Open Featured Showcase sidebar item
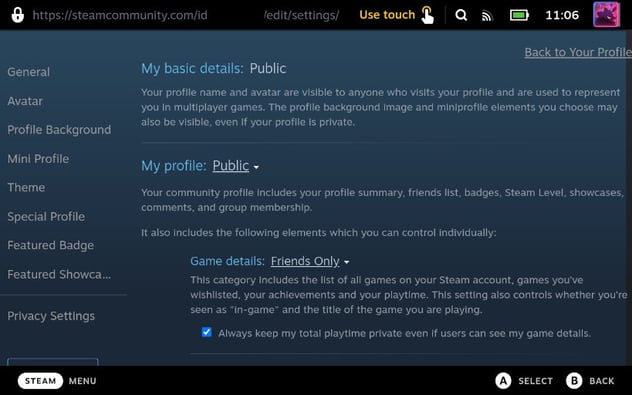 click(x=59, y=274)
